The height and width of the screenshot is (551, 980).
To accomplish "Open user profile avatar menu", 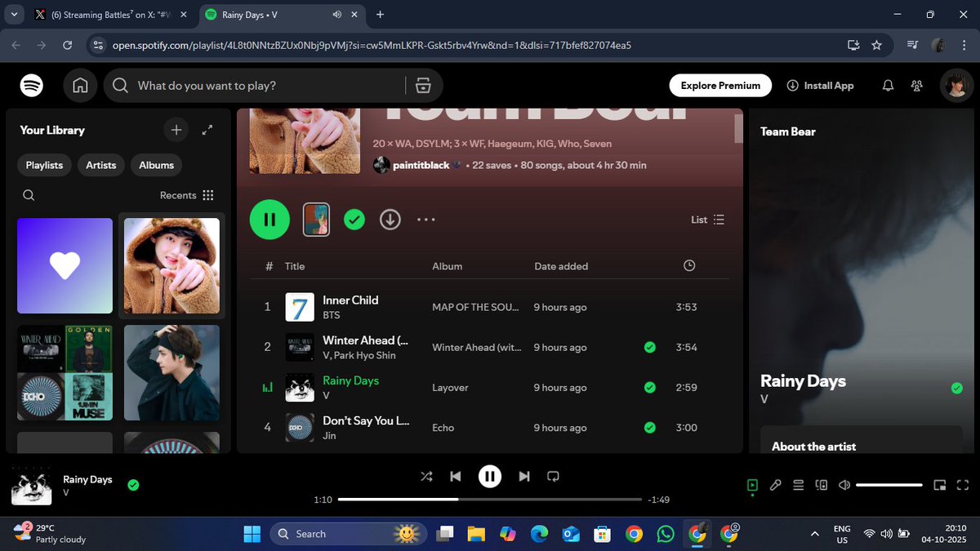I will coord(955,85).
